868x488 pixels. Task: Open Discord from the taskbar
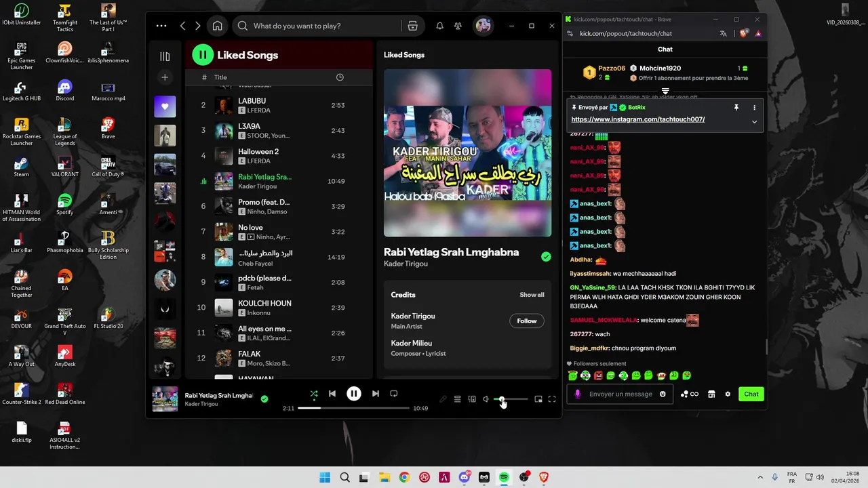464,477
